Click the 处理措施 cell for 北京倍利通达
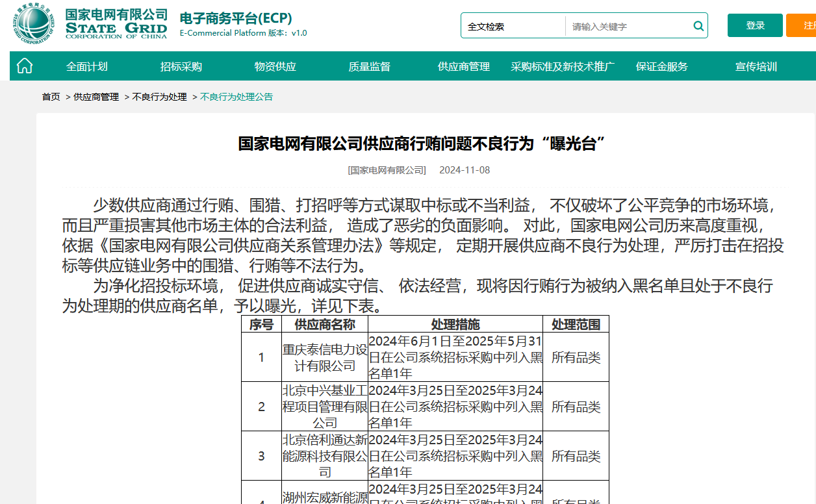Viewport: 816px width, 504px height. click(455, 456)
